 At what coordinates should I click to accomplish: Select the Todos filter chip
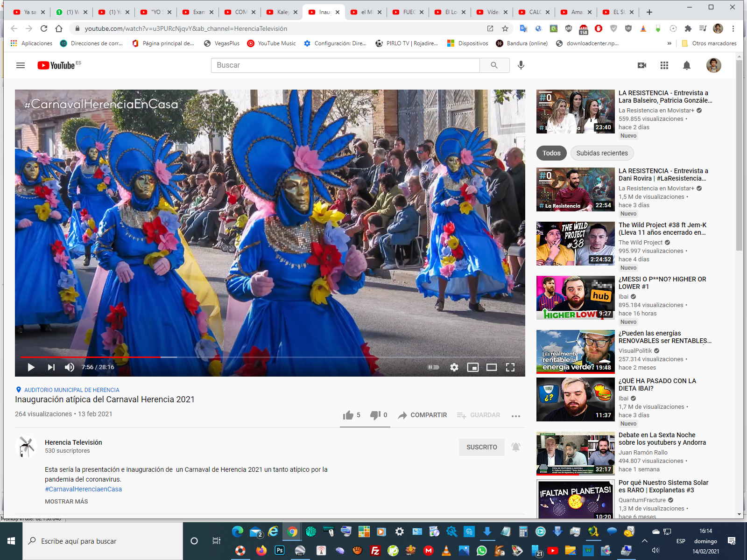[x=551, y=153]
